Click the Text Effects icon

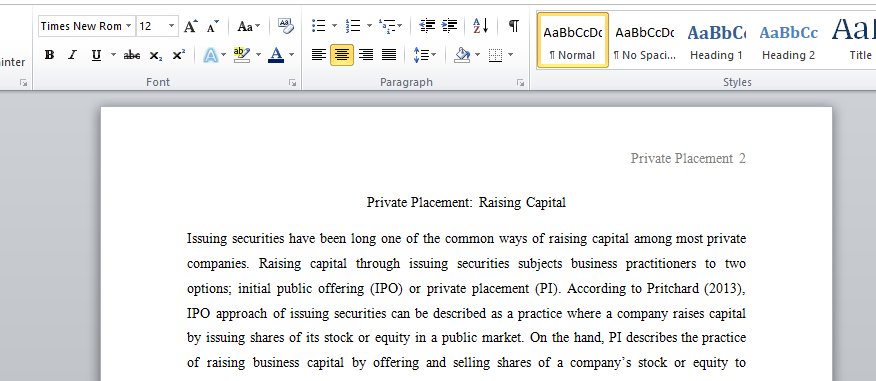(x=210, y=55)
